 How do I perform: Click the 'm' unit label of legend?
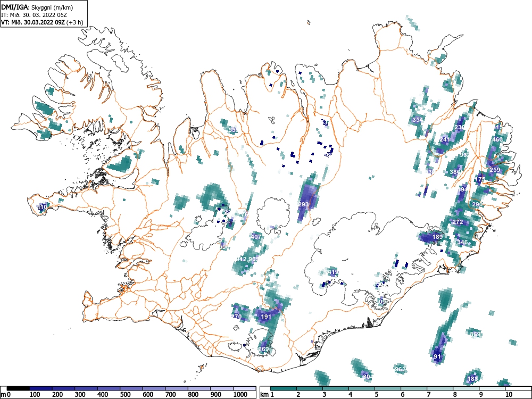pos(4,395)
